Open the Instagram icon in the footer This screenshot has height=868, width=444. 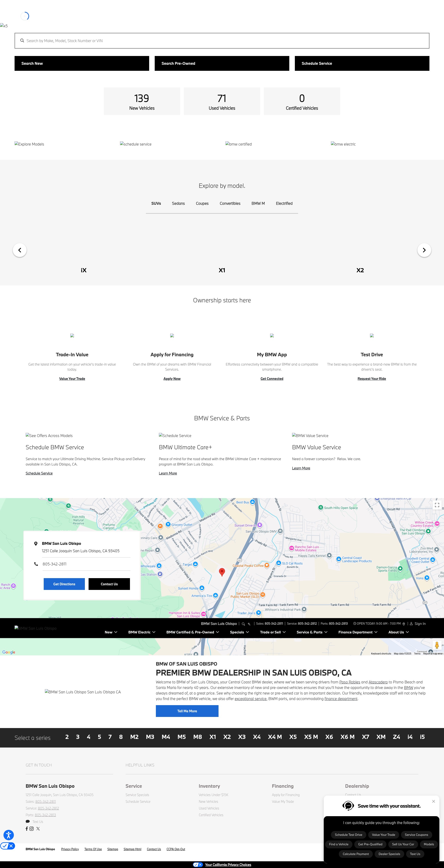coord(31,829)
